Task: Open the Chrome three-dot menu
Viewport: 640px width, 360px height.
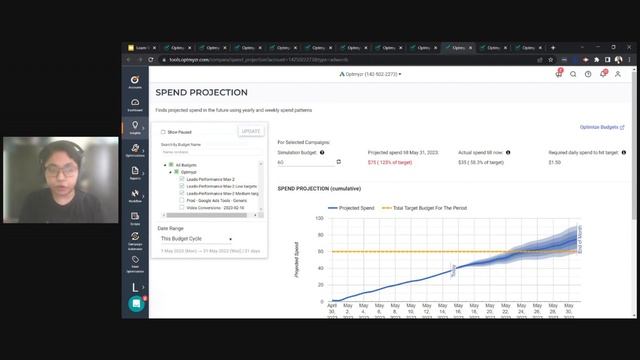Action: 630,60
